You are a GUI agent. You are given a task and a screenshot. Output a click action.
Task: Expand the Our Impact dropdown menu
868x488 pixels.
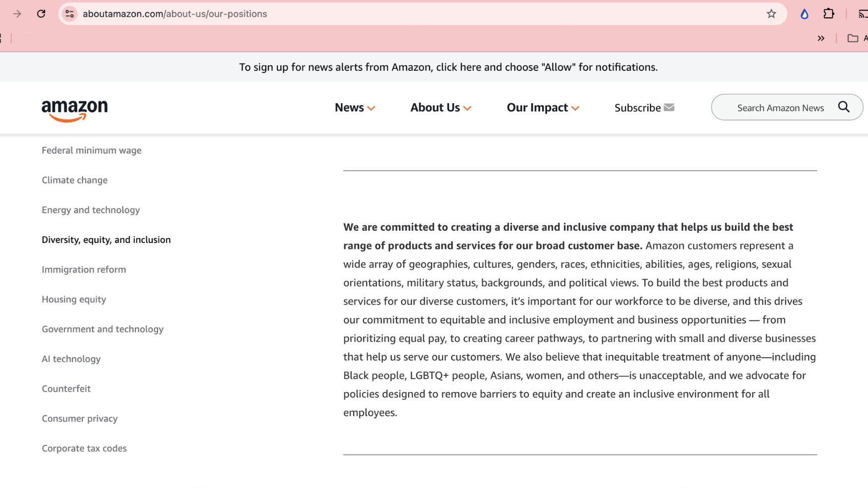pos(543,108)
